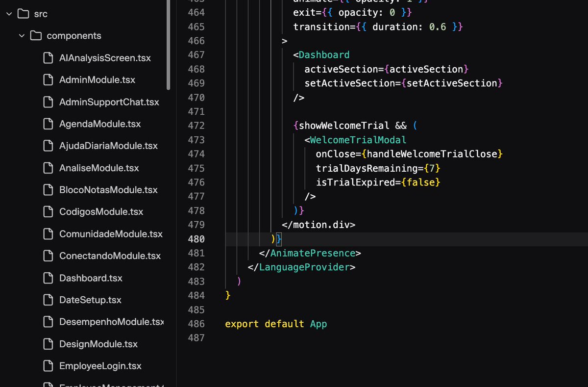
Task: Click the transition duration value 0.6
Action: (438, 26)
